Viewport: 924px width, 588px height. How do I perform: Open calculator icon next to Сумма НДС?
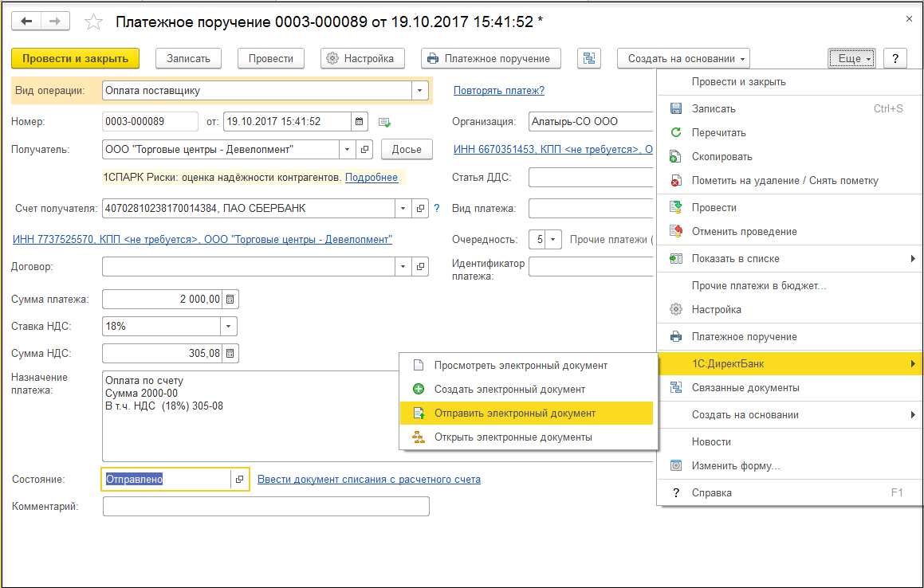pyautogui.click(x=230, y=353)
